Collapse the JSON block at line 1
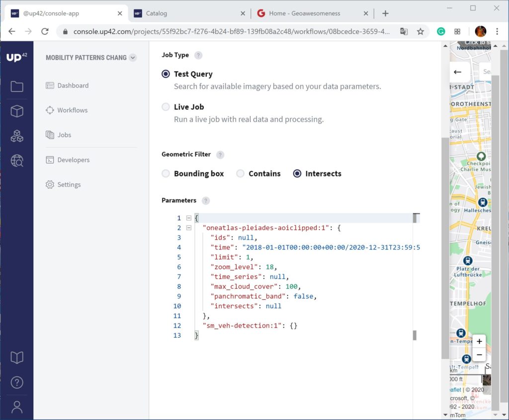Screen dimensions: 509x420 [188, 218]
